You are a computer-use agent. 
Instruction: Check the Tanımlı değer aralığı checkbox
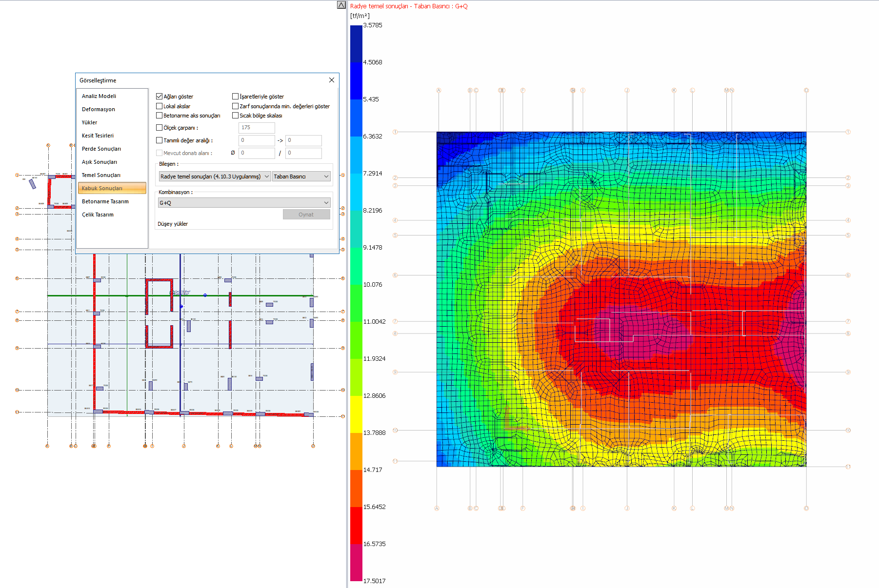(x=160, y=140)
